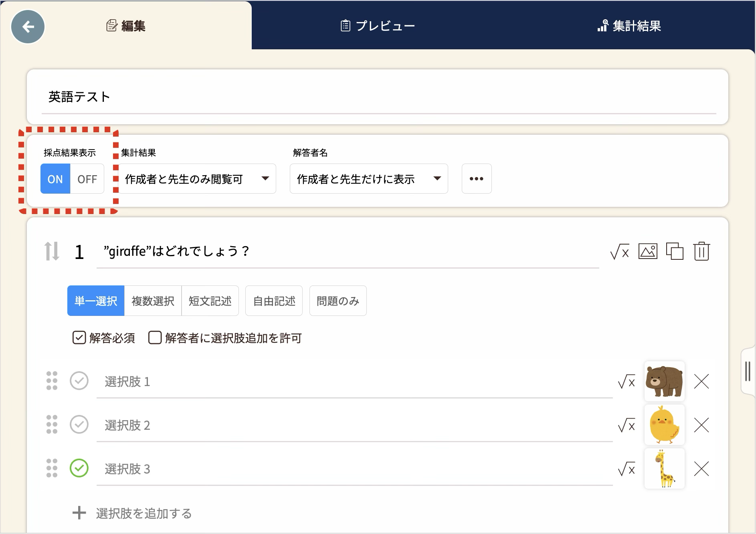
Task: Click the chick image thumbnail
Action: [x=664, y=425]
